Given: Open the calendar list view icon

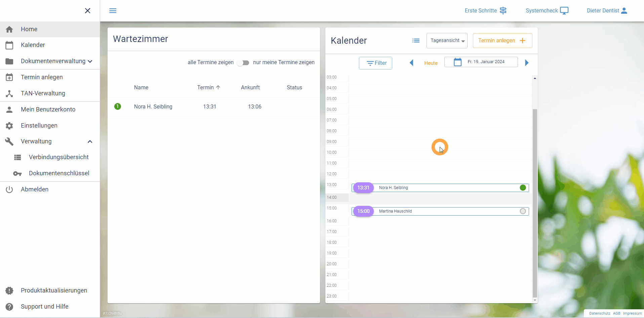Looking at the screenshot, I should (416, 41).
